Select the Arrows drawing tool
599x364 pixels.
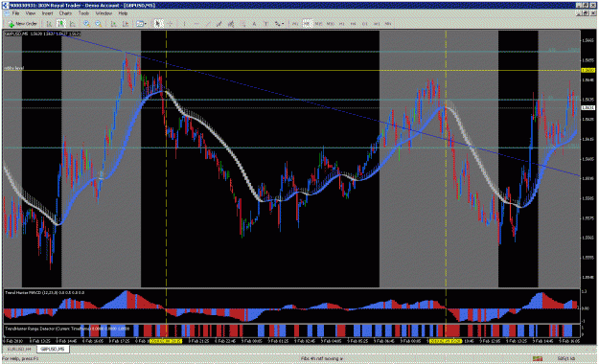coord(278,24)
